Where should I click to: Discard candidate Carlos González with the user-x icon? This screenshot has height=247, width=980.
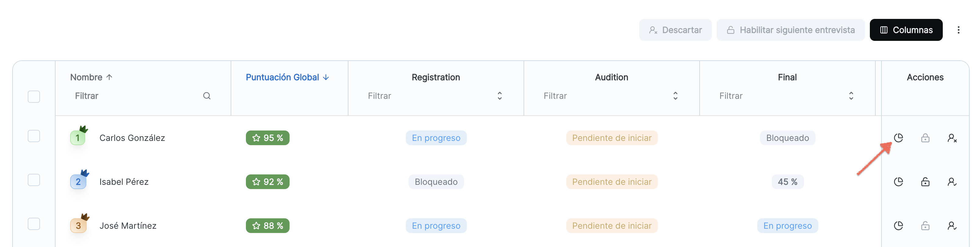click(x=952, y=138)
